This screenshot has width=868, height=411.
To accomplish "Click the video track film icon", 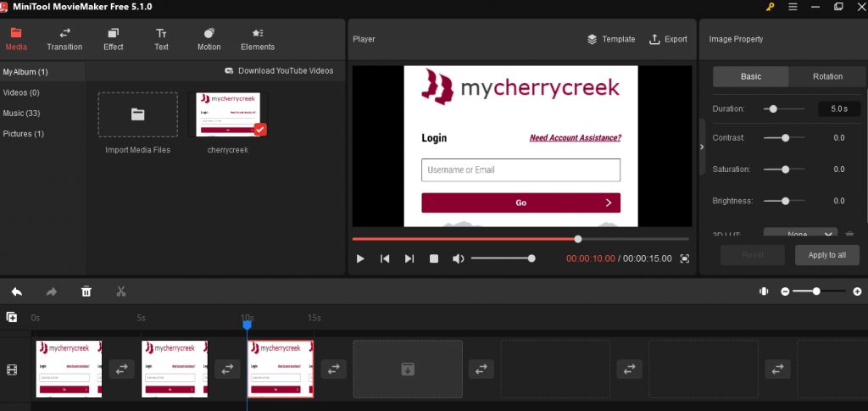I will (x=12, y=369).
